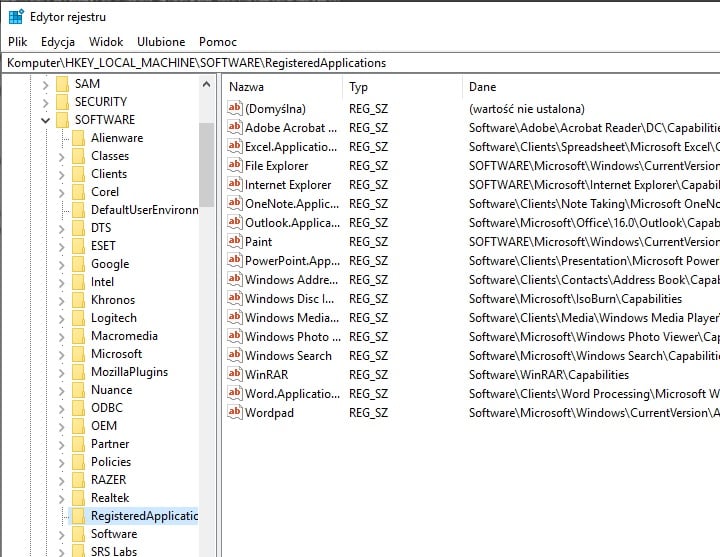Open the Plik menu

(x=18, y=42)
